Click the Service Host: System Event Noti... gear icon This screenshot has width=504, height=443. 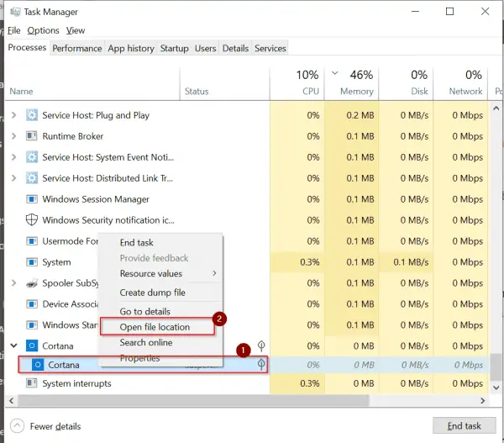(32, 157)
